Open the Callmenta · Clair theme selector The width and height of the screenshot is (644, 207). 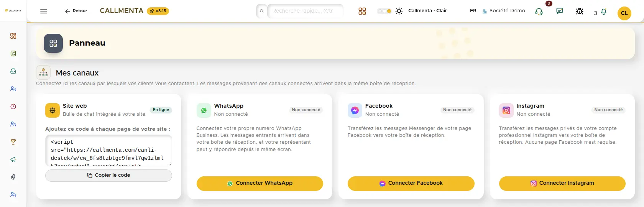[x=427, y=11]
